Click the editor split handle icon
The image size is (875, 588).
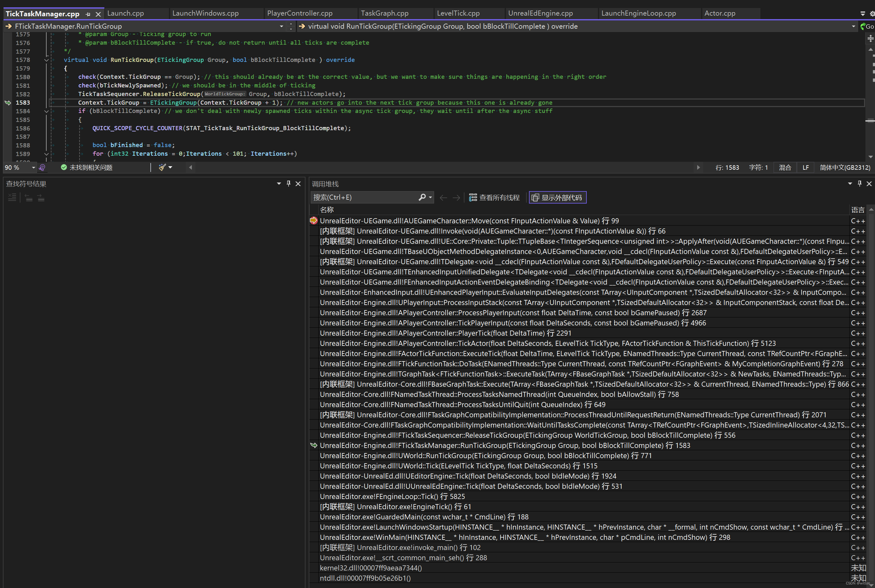tap(870, 38)
